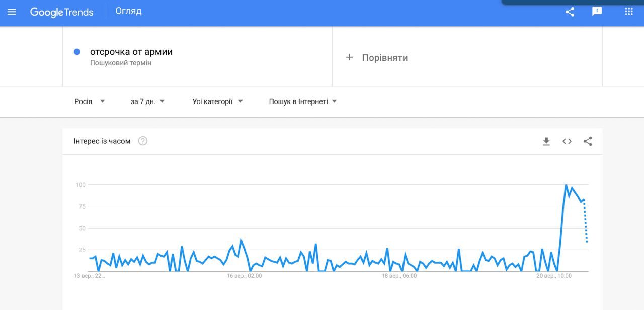Click the plus icon to add comparison
This screenshot has height=310, width=644.
click(x=350, y=57)
